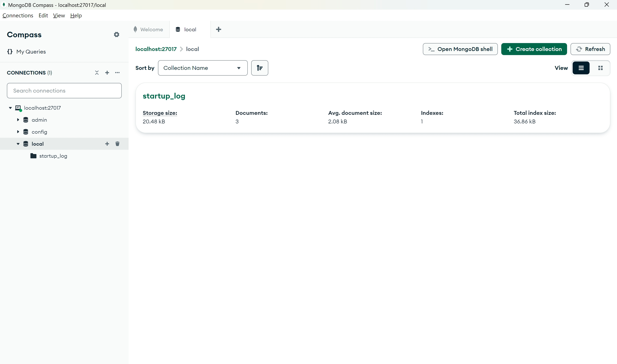Click local breadcrumb text
This screenshot has width=617, height=364.
pyautogui.click(x=192, y=49)
